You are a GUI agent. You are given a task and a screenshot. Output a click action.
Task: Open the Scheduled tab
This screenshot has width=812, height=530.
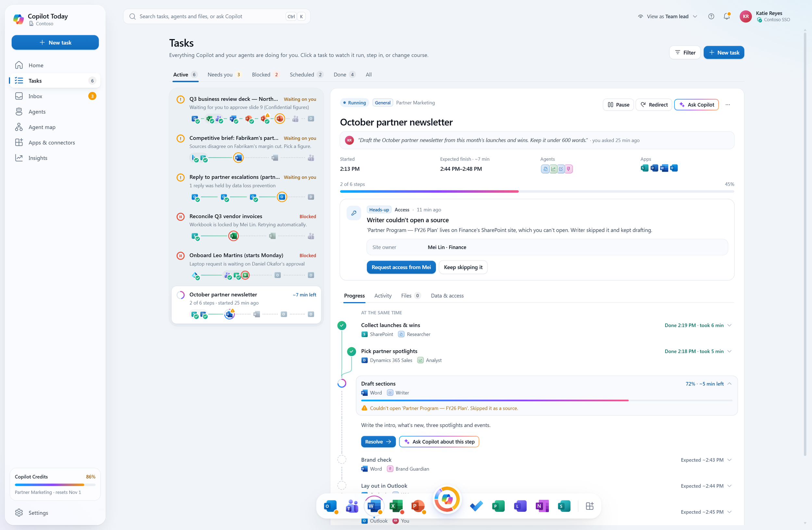(306, 74)
